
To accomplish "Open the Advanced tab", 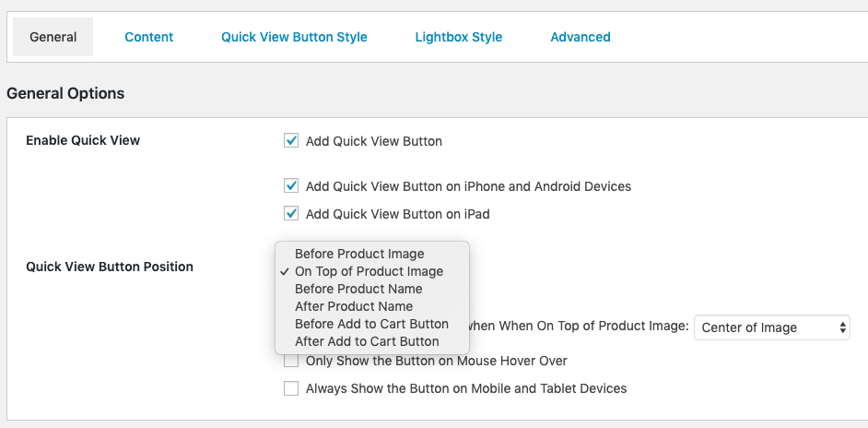I will coord(580,37).
